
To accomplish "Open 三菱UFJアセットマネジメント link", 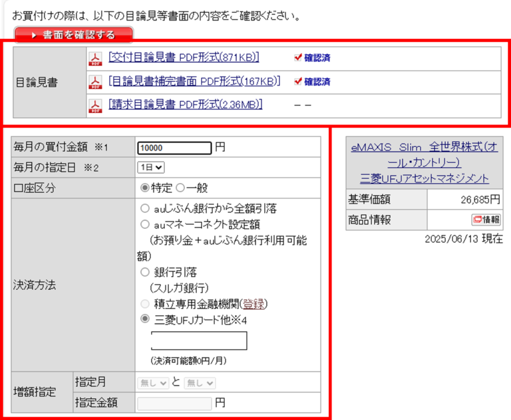I will click(x=424, y=179).
